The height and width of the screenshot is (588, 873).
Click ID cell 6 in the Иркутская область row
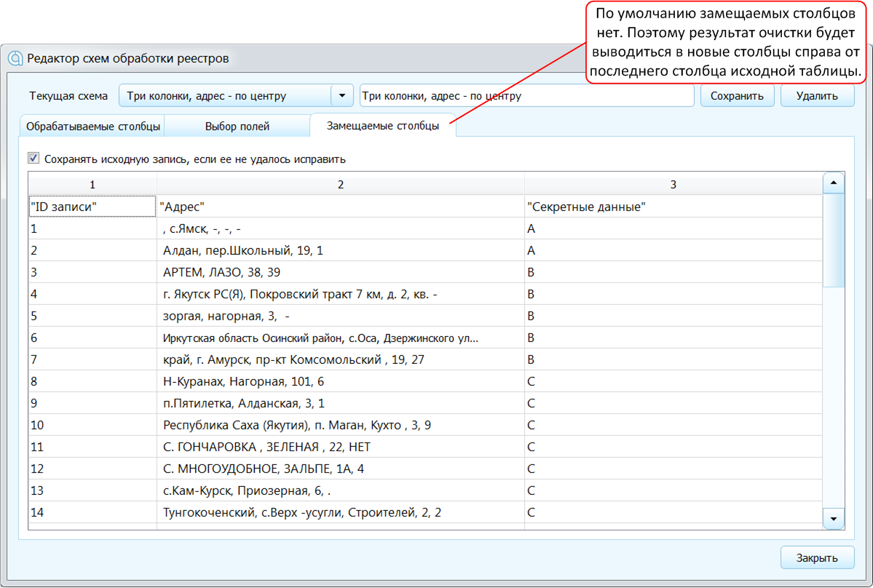(x=92, y=338)
